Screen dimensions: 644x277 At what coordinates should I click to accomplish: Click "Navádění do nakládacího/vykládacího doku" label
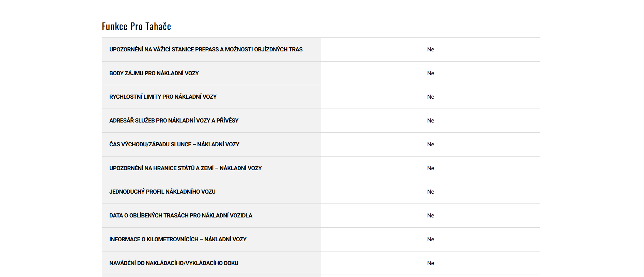tap(174, 263)
